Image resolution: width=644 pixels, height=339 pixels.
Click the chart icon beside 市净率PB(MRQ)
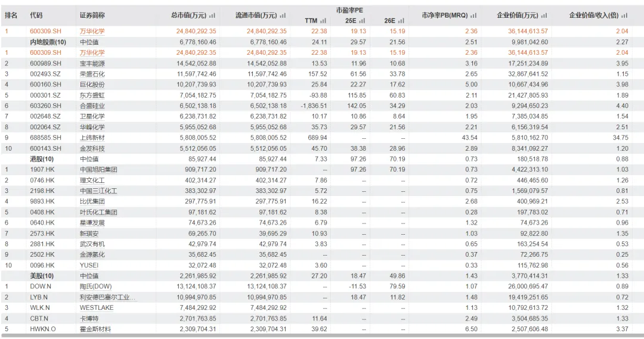point(473,15)
